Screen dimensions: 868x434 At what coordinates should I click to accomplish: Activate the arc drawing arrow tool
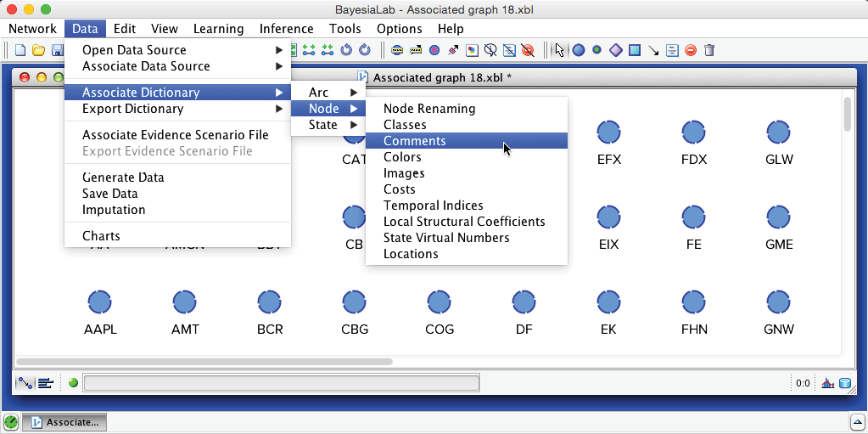(x=653, y=50)
